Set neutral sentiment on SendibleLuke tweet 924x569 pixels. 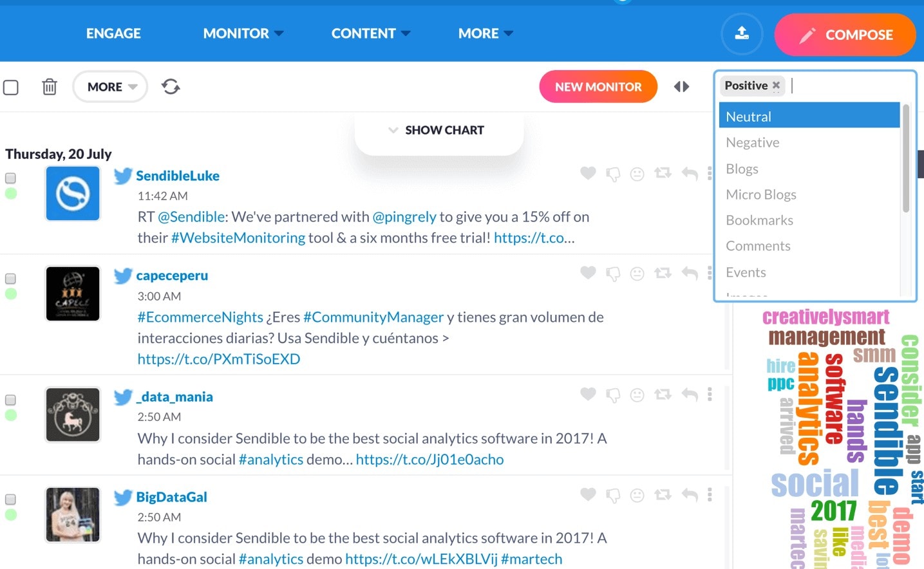coord(637,174)
